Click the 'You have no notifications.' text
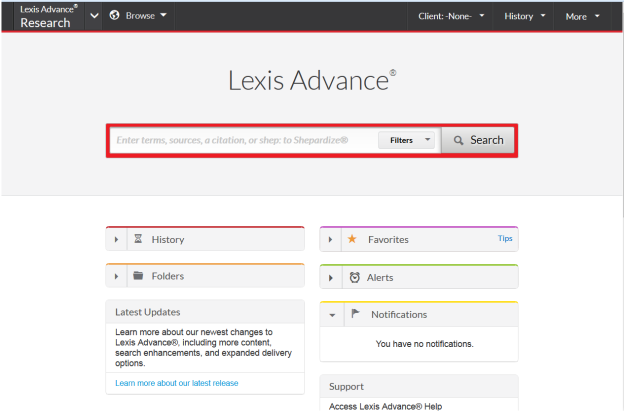The image size is (624, 414). click(x=424, y=344)
